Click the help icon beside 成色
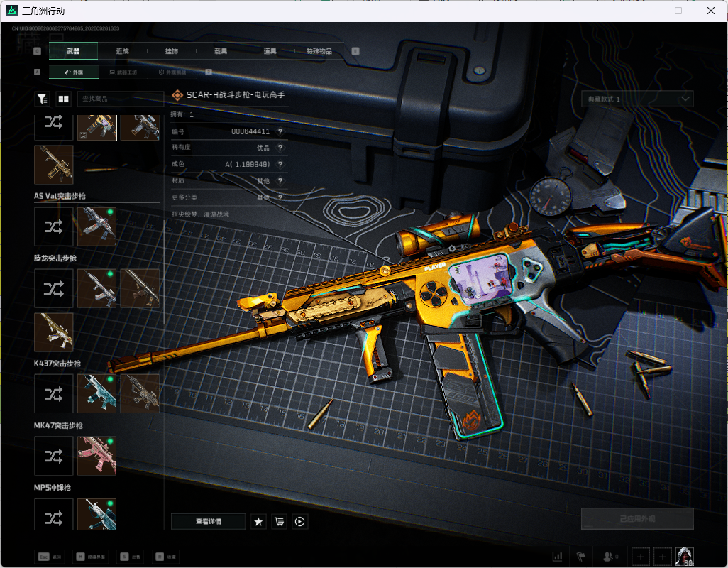728x568 pixels. (x=280, y=165)
